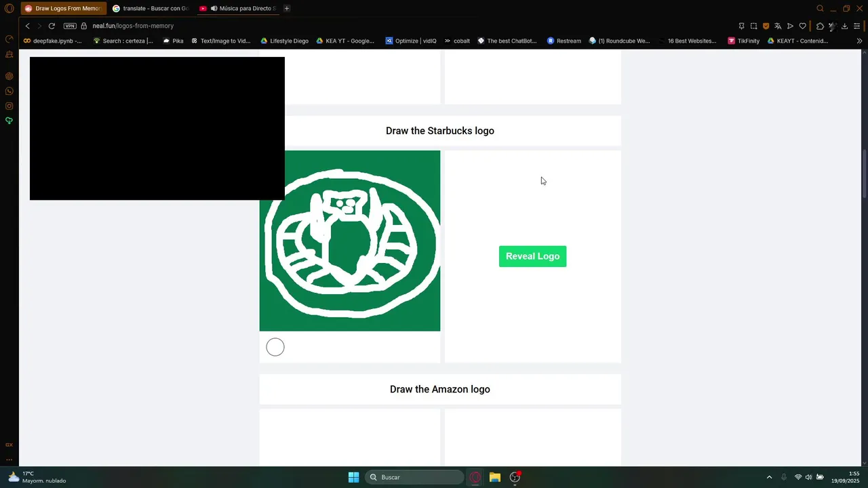
Task: Open KEAYT - Contenid bookmark
Action: 797,41
